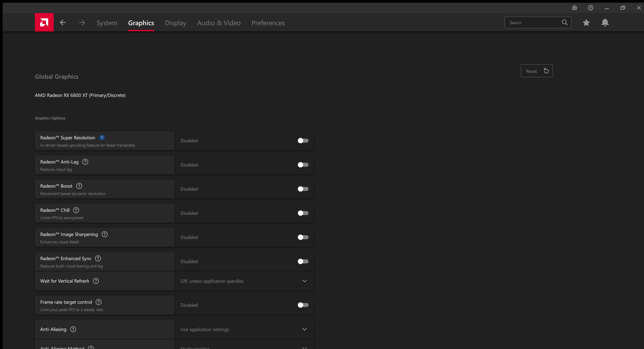Show help for Radeon Chill
The image size is (644, 349).
(76, 210)
